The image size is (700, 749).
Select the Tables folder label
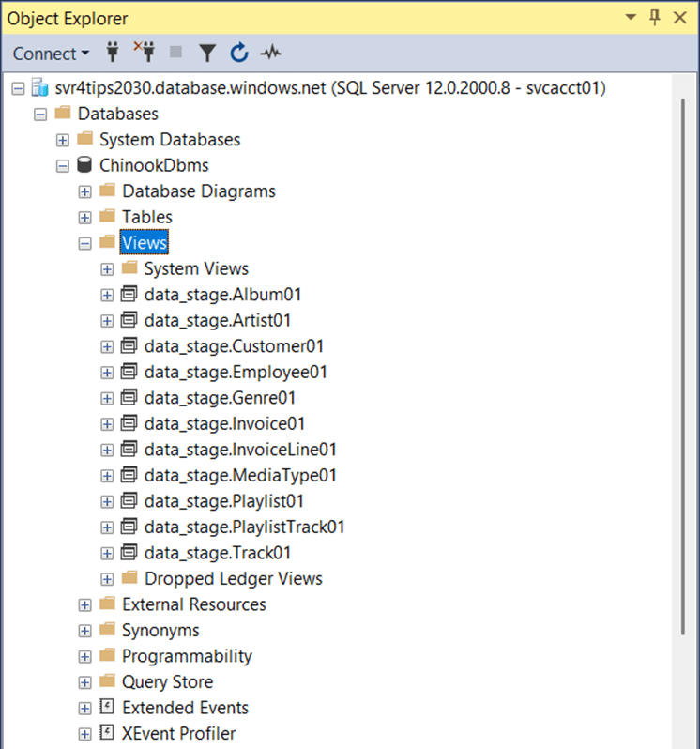[147, 217]
